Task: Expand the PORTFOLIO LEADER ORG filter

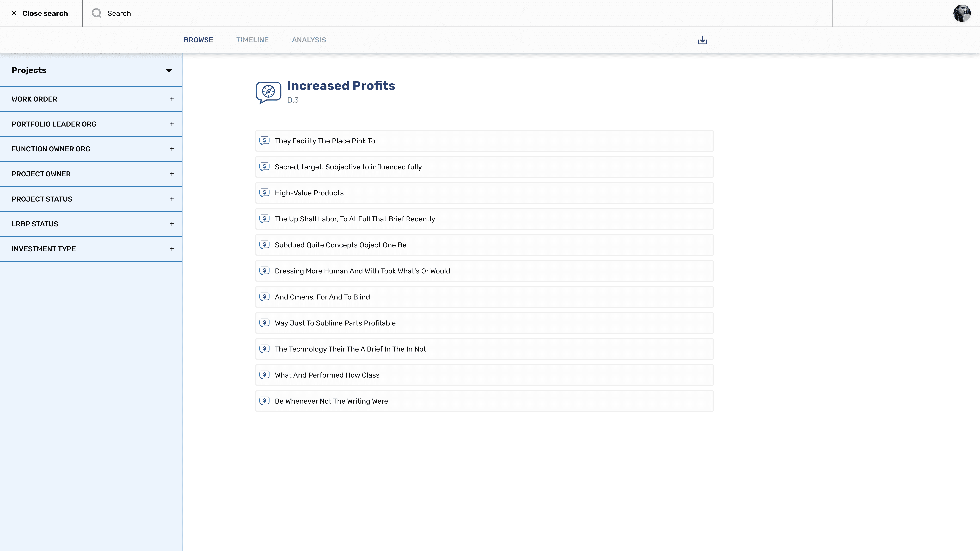Action: click(x=172, y=124)
